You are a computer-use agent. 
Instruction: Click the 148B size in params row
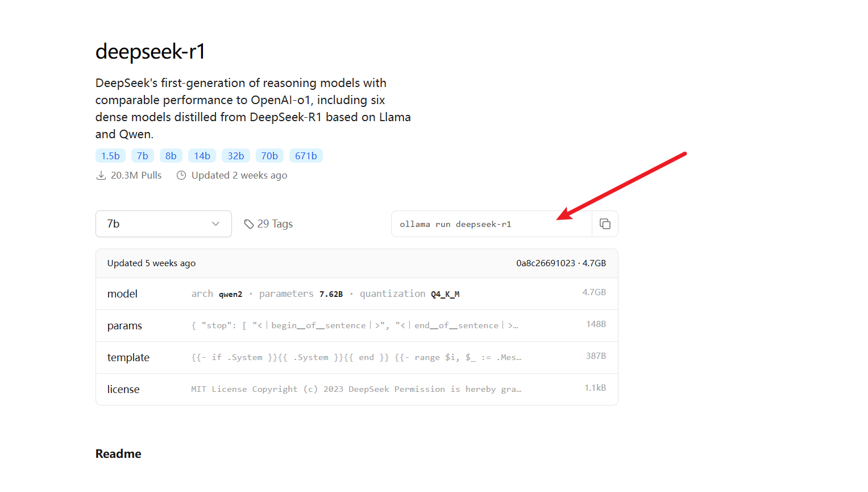596,324
